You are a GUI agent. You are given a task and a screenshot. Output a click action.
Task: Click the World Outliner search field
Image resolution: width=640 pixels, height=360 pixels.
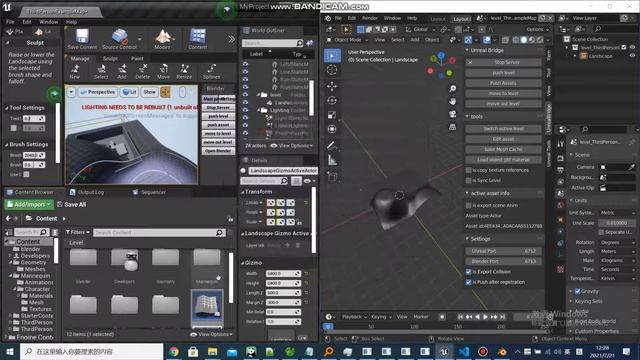pyautogui.click(x=272, y=43)
